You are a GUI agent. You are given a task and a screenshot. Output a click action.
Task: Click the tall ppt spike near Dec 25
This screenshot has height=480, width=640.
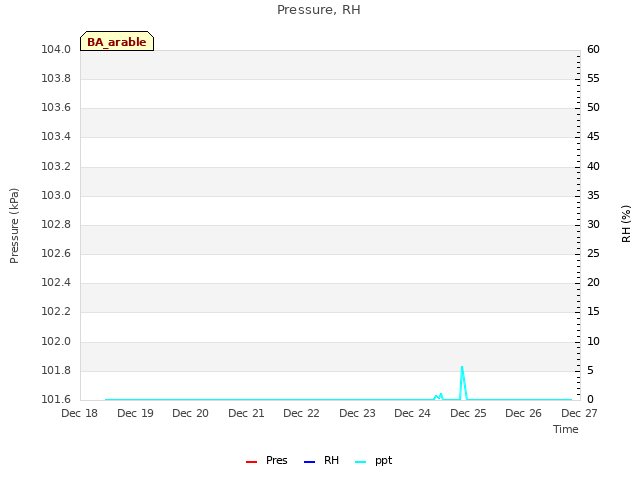point(462,382)
